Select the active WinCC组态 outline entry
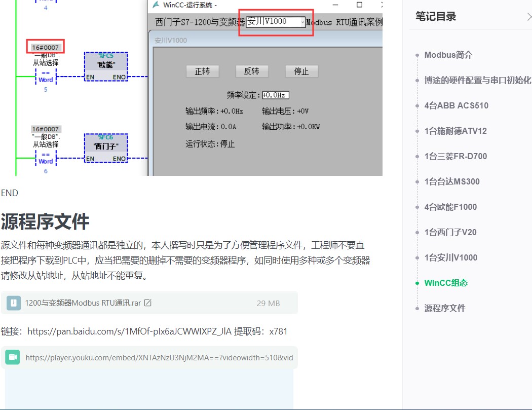This screenshot has width=532, height=410. (x=446, y=283)
